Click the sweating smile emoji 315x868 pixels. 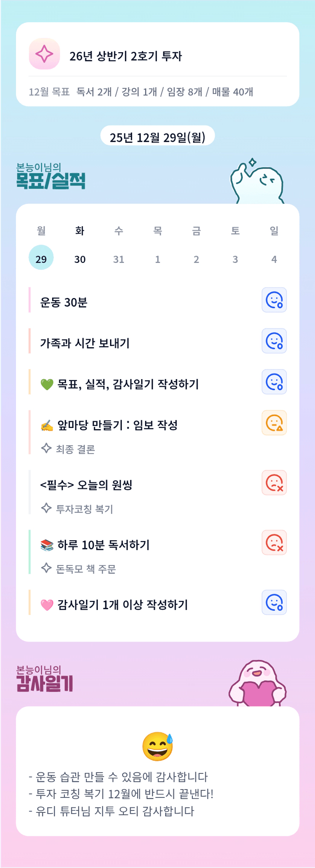157,746
